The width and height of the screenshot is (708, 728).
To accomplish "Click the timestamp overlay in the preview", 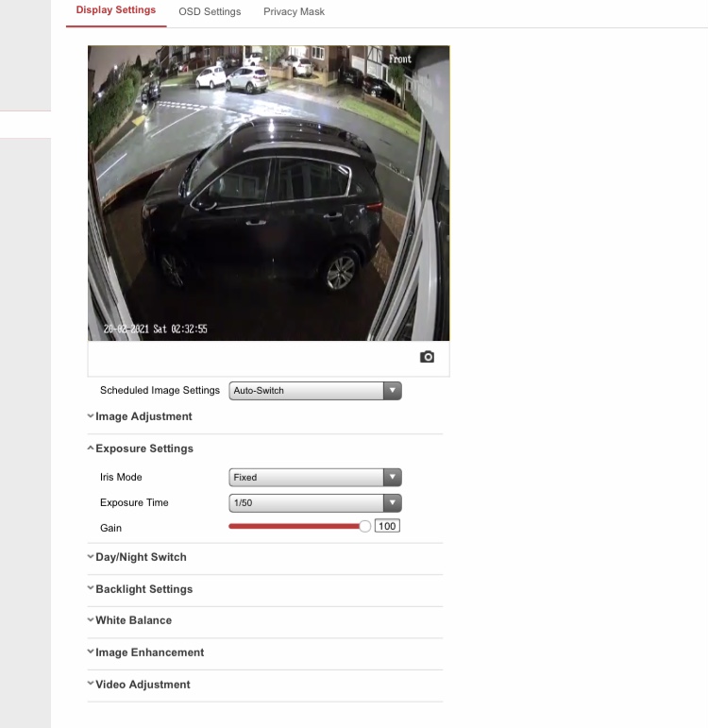I will coord(155,330).
